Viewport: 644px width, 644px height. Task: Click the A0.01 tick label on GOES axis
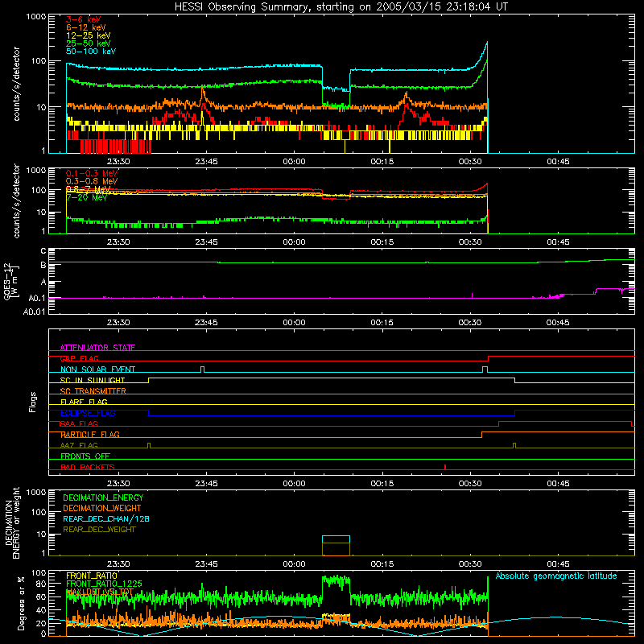point(34,312)
